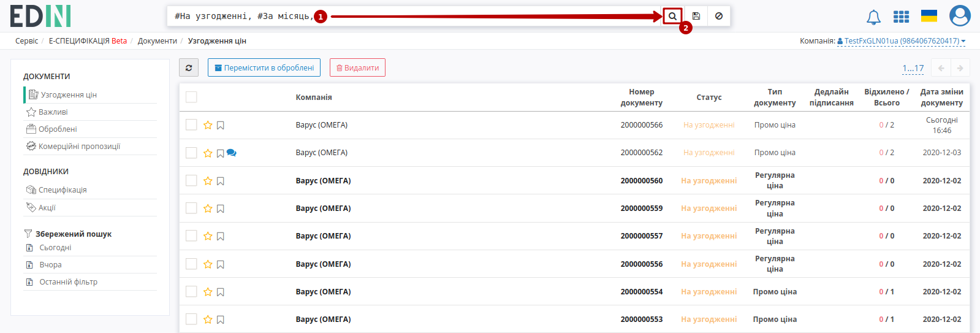Click Перемістити в оброблені button
This screenshot has height=333, width=980.
264,68
